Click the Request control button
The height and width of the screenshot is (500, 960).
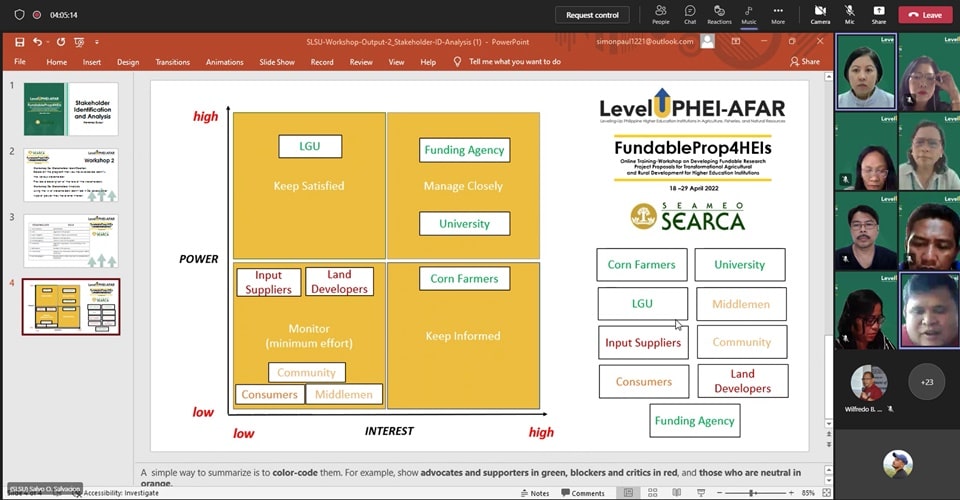tap(592, 15)
